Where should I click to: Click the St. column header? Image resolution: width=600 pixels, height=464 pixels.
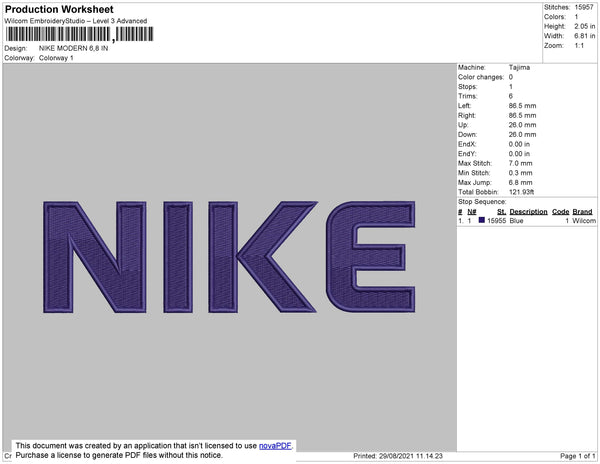(501, 212)
